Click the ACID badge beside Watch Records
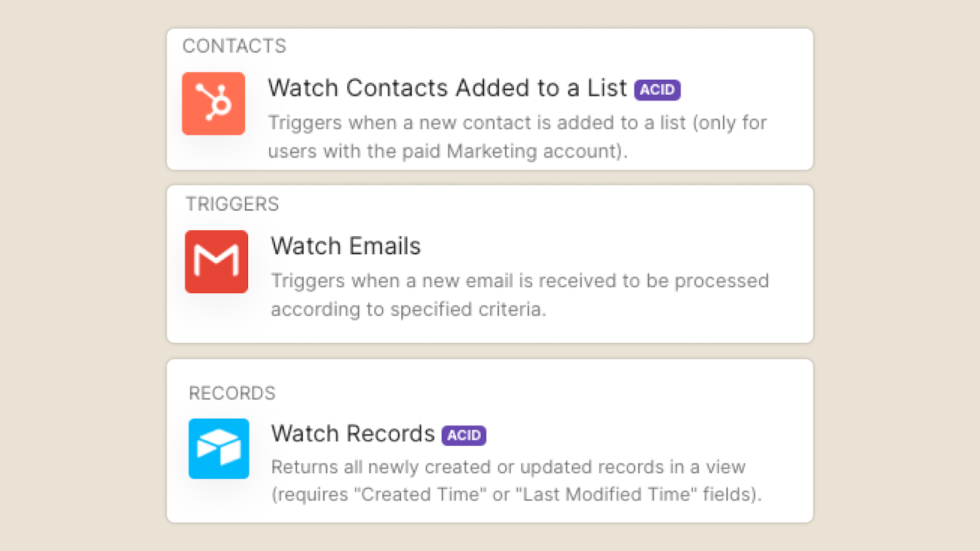 click(464, 435)
